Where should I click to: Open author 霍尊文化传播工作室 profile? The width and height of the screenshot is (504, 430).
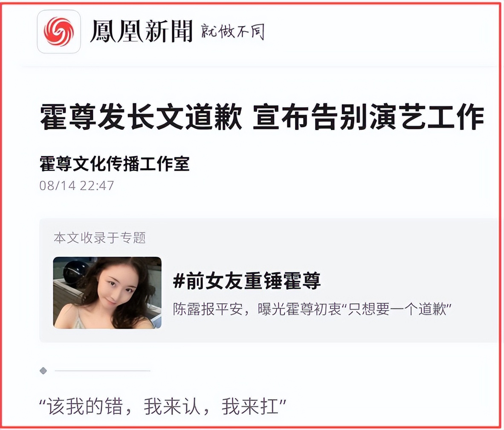(114, 164)
